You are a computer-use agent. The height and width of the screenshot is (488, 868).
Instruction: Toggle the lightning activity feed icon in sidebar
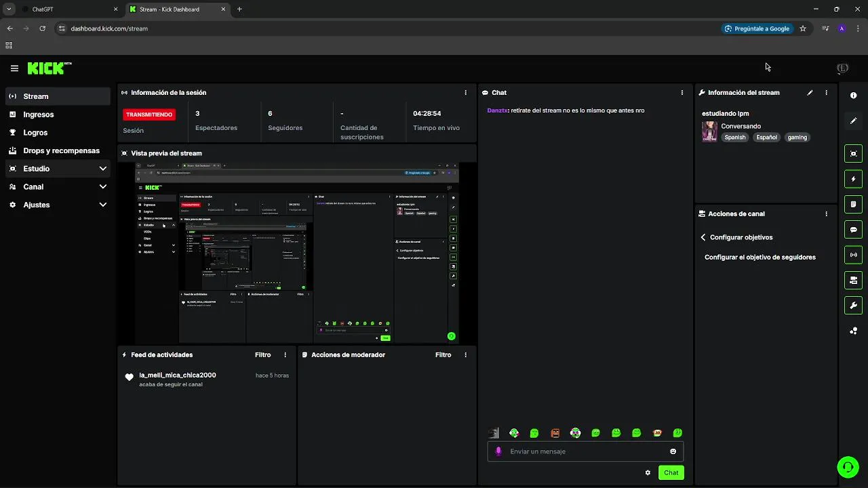click(854, 179)
